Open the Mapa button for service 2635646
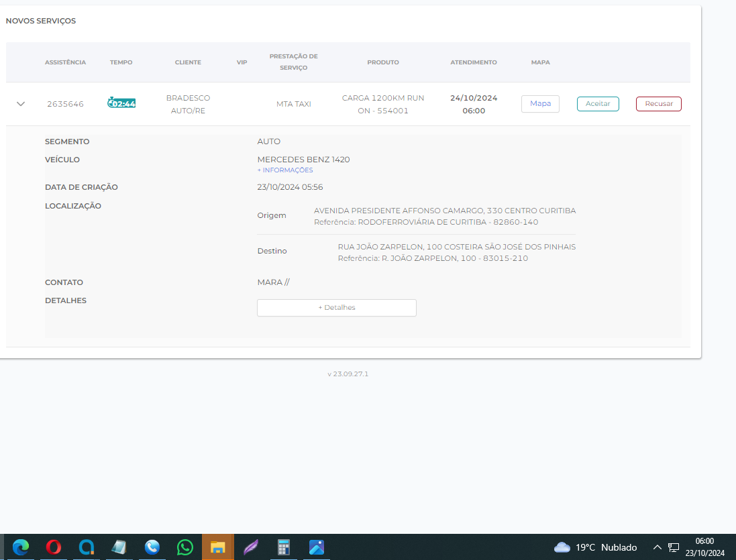Image resolution: width=736 pixels, height=560 pixels. tap(540, 104)
